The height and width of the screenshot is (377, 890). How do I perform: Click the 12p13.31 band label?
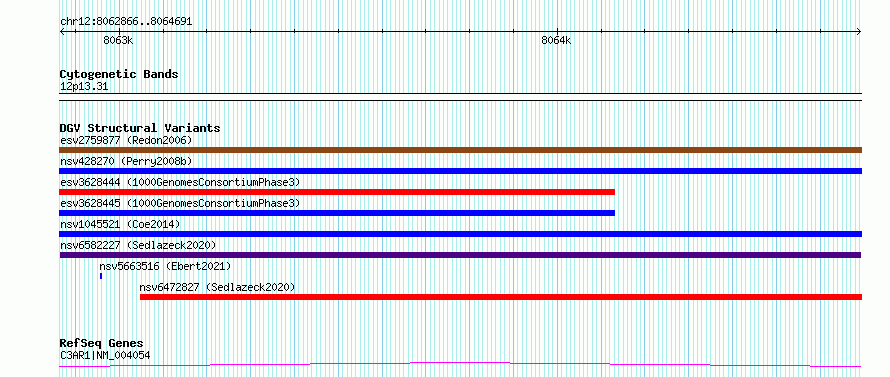[x=84, y=87]
